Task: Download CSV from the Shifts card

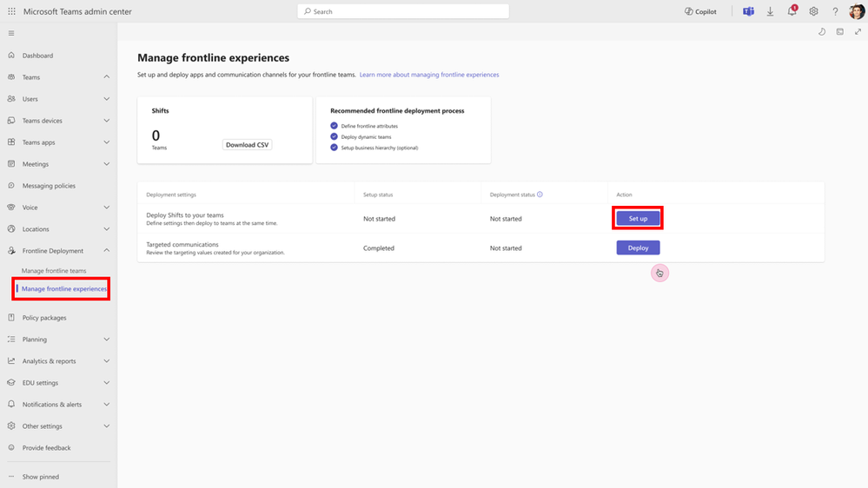Action: 247,144
